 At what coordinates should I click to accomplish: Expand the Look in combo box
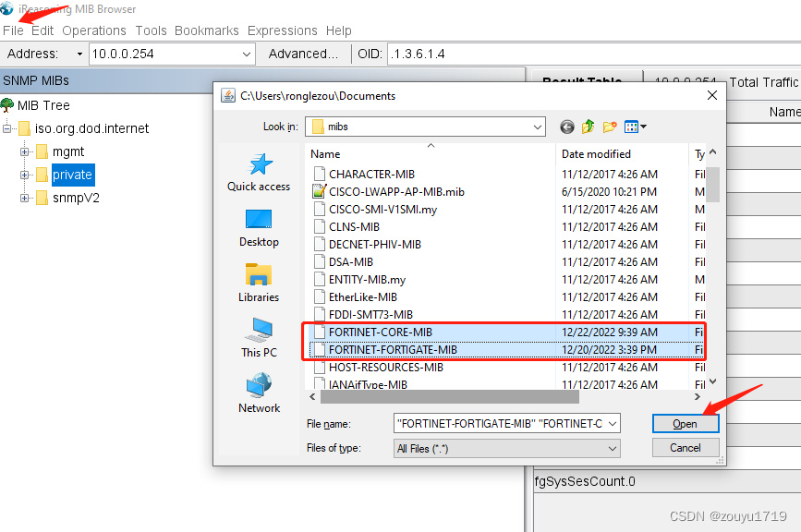click(x=534, y=127)
